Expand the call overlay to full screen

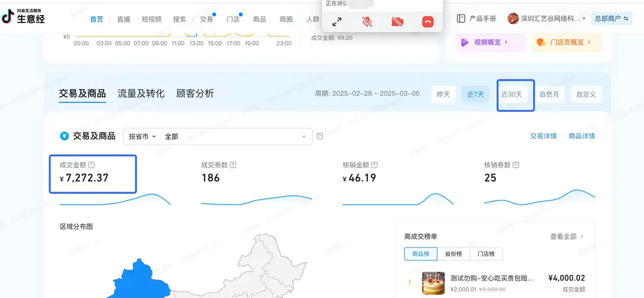[337, 21]
